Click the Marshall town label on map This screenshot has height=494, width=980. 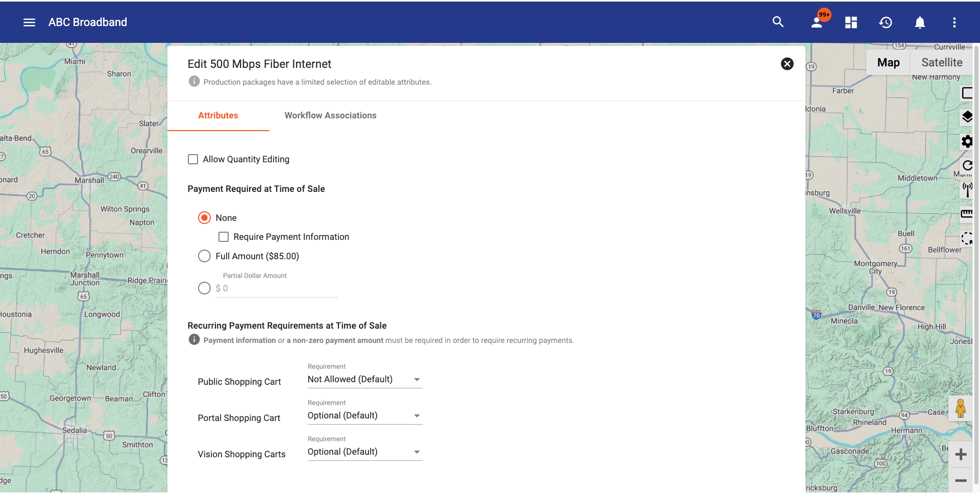click(89, 180)
